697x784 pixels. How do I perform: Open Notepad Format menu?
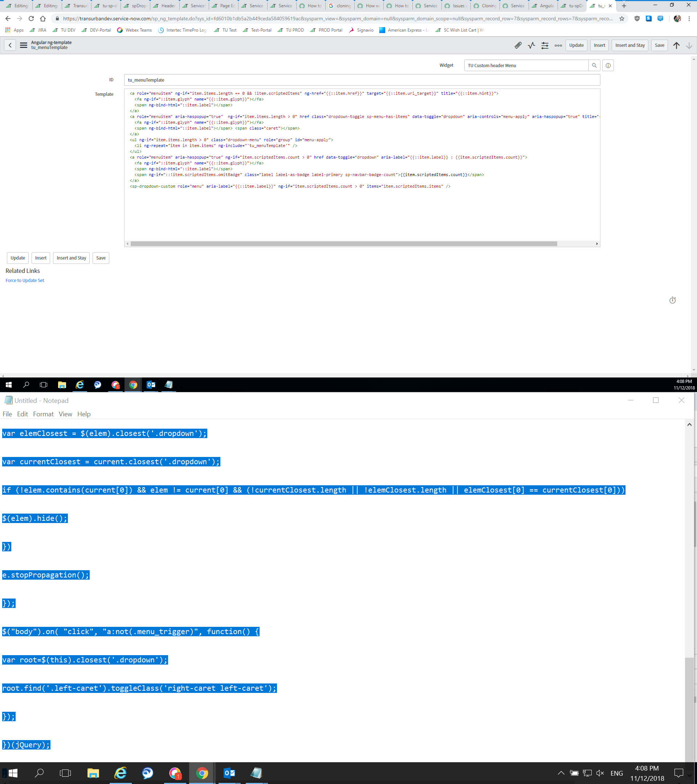pos(43,414)
